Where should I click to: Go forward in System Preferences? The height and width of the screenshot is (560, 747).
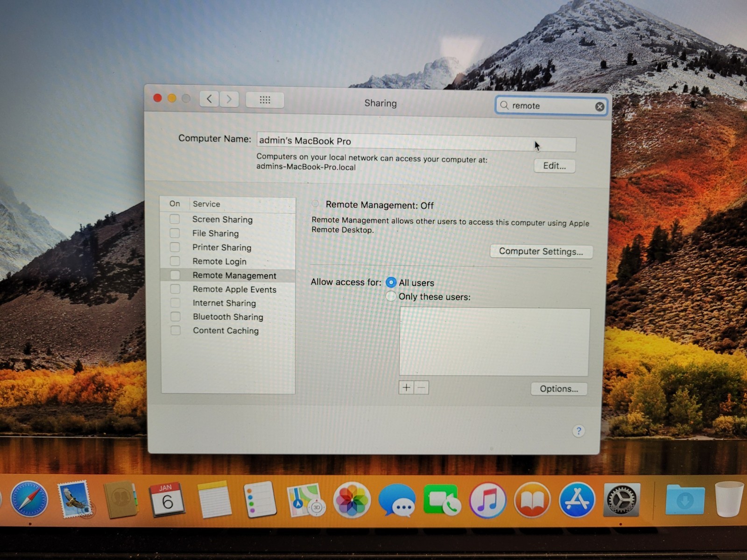pyautogui.click(x=229, y=99)
